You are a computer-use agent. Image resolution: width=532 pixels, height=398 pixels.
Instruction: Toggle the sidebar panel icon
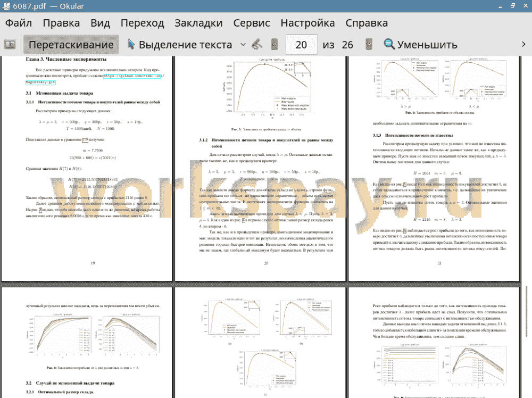(10, 45)
